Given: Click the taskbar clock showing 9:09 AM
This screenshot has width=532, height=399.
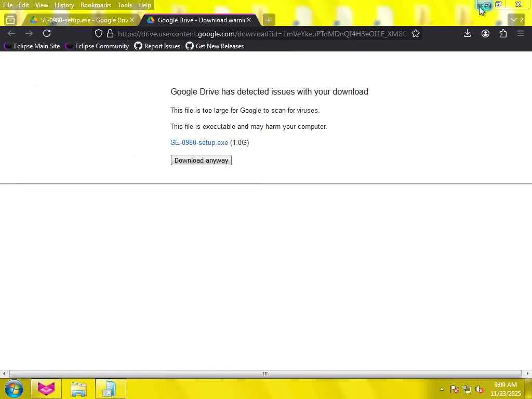Looking at the screenshot, I should [x=505, y=389].
